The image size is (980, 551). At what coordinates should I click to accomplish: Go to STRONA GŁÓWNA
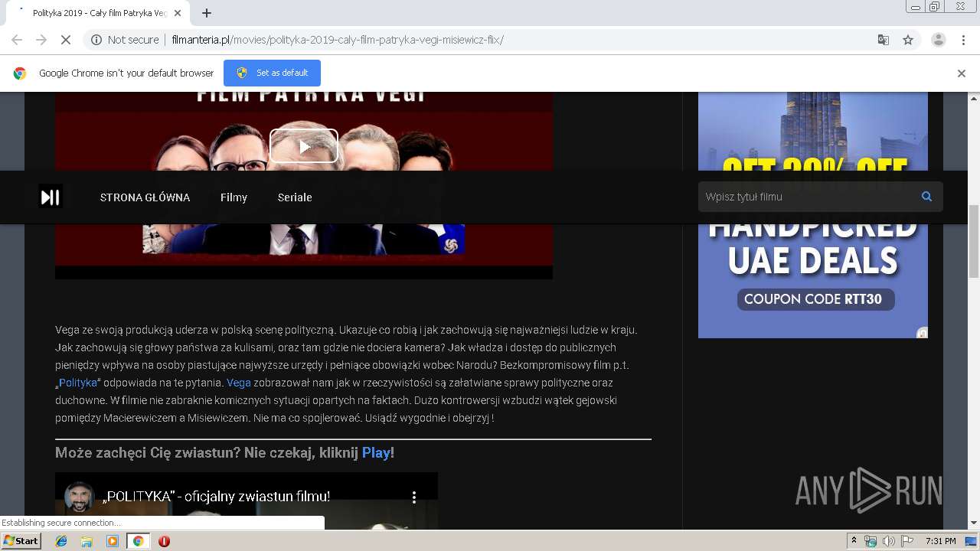(x=145, y=197)
